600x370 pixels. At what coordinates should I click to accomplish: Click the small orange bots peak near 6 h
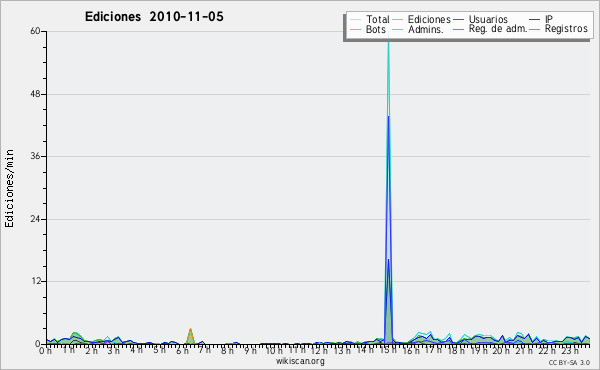coord(190,336)
